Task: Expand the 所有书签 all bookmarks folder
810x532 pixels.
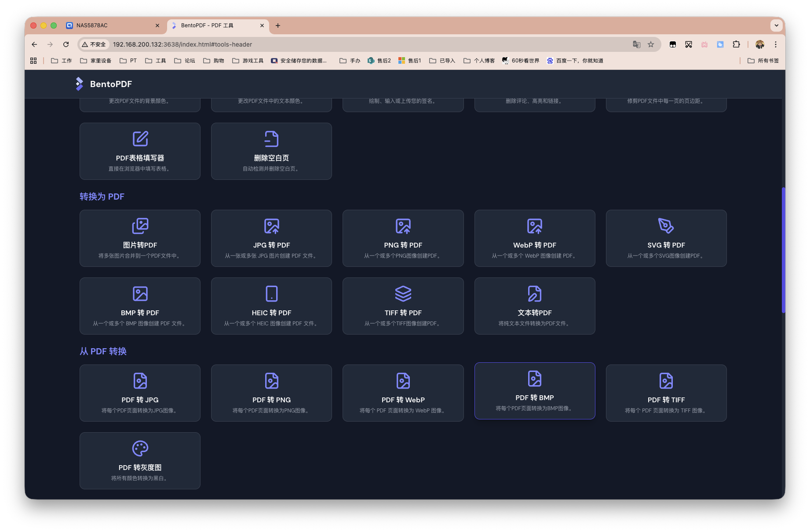Action: pos(763,61)
